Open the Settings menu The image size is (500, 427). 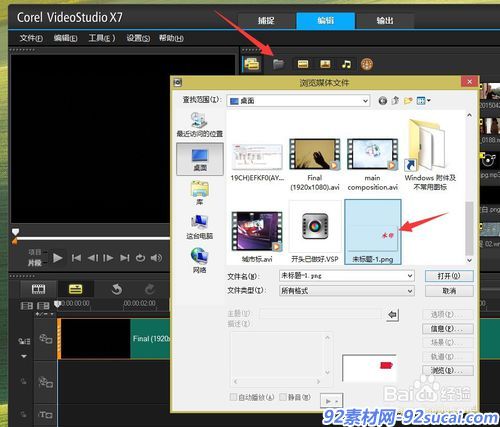pos(138,38)
